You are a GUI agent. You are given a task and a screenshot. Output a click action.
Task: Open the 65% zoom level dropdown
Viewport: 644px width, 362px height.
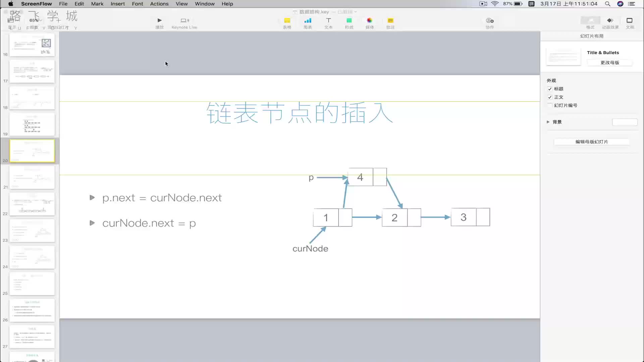pyautogui.click(x=35, y=20)
